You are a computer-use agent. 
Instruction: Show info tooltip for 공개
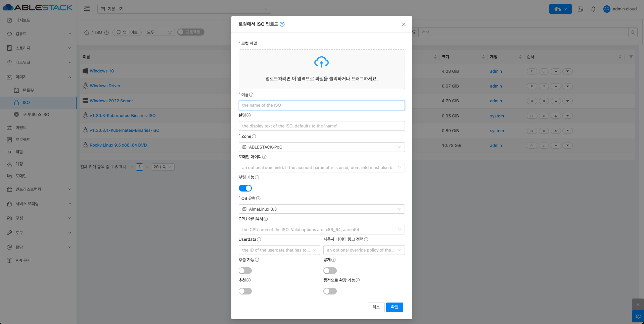click(x=333, y=260)
